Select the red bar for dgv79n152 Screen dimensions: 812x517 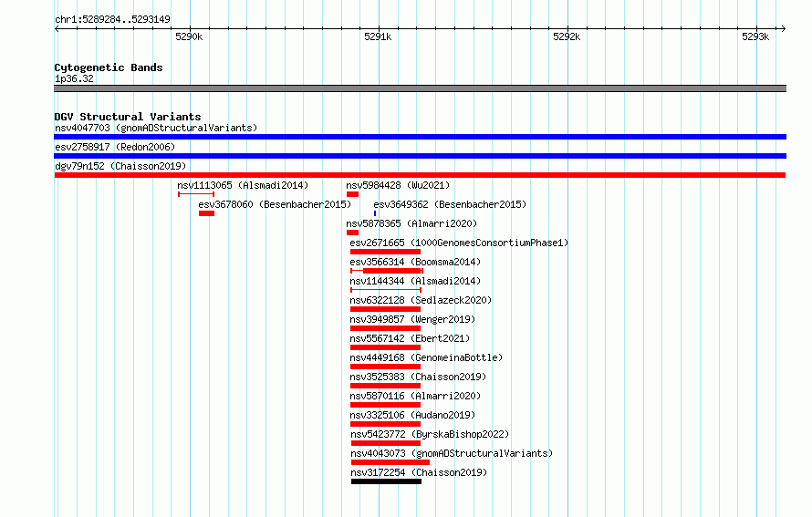click(x=420, y=175)
